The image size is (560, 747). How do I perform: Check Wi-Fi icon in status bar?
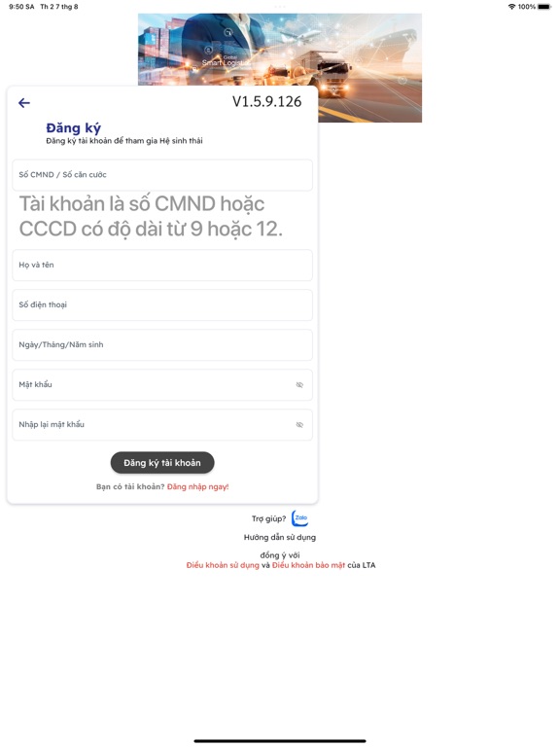(512, 7)
